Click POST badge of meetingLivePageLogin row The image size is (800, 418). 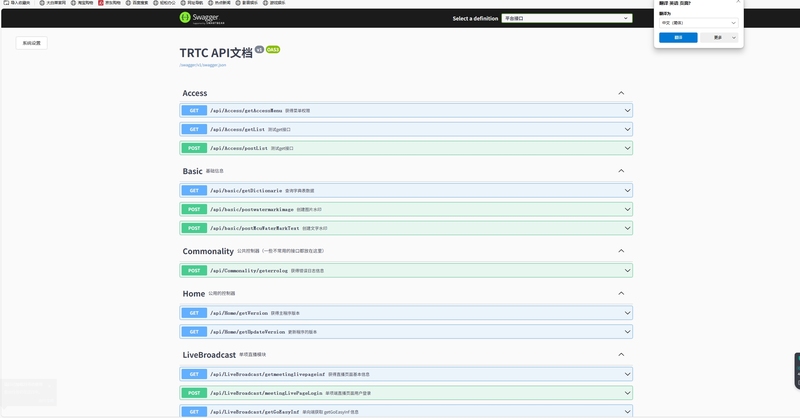[x=194, y=393]
